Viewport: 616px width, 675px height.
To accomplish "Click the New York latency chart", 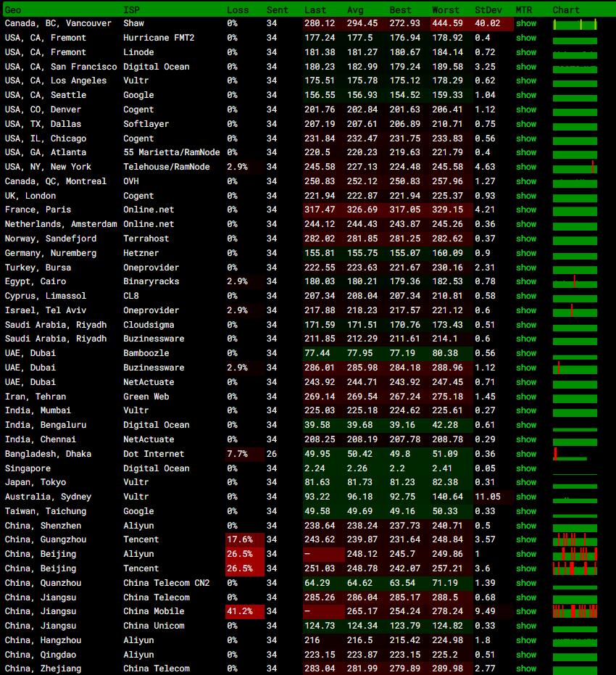I will point(575,167).
